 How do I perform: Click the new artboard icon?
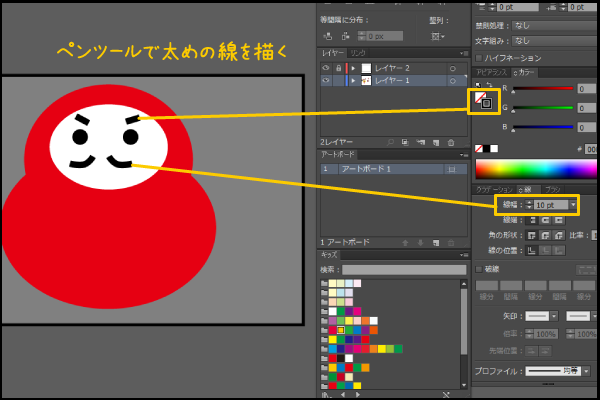[x=437, y=242]
